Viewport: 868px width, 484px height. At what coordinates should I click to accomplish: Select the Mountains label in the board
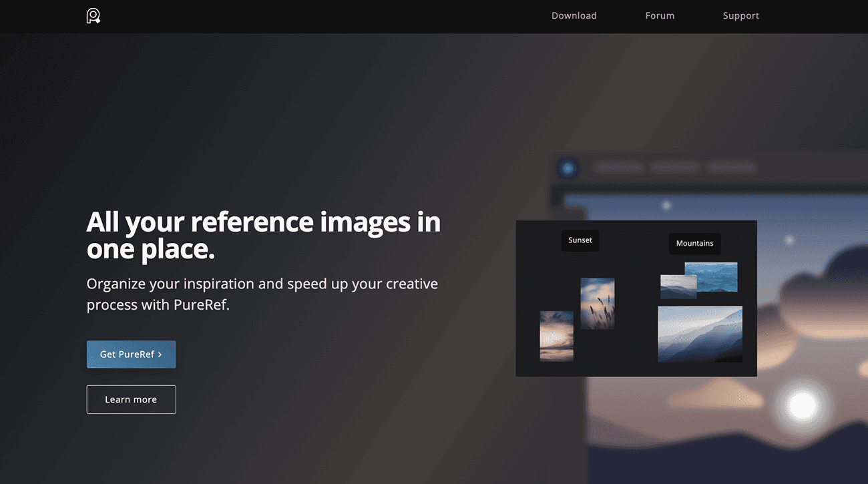694,243
